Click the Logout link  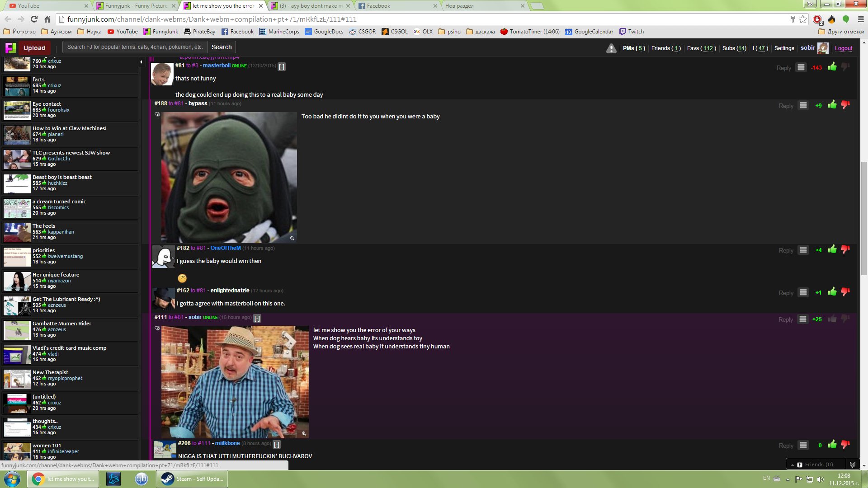(843, 48)
